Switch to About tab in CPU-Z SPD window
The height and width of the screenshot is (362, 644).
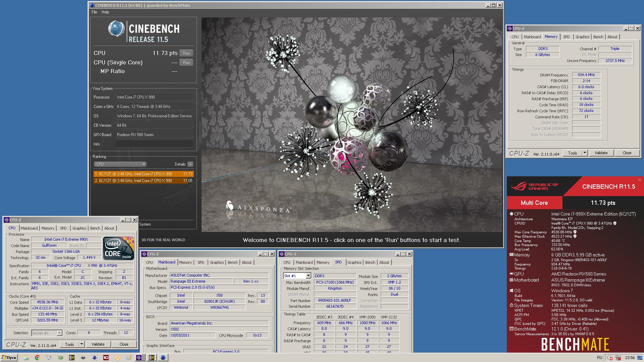pos(384,262)
